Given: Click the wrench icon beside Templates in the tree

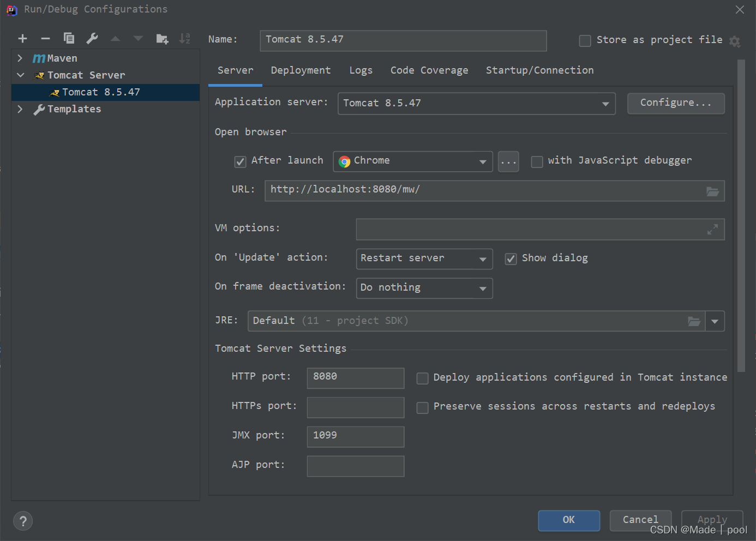Looking at the screenshot, I should (x=39, y=109).
